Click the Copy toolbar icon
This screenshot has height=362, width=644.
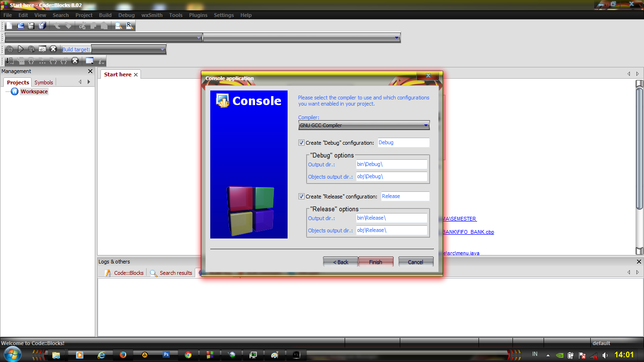[93, 26]
